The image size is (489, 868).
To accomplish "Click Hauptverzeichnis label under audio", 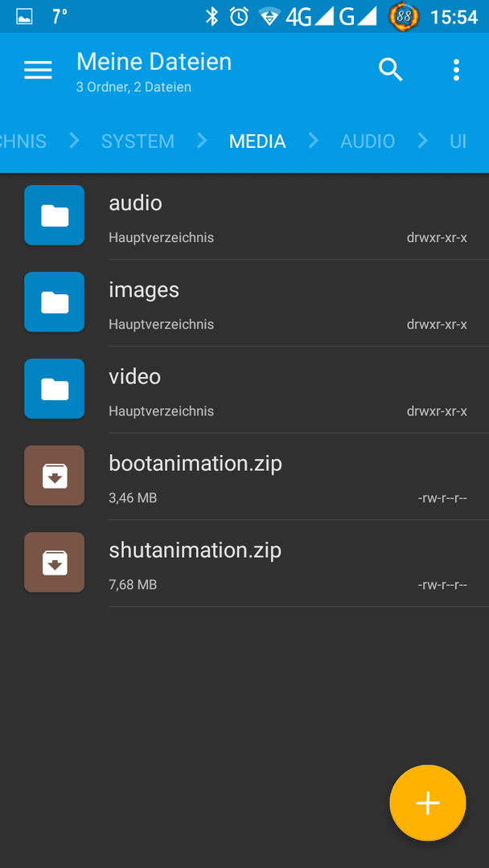I will click(161, 238).
